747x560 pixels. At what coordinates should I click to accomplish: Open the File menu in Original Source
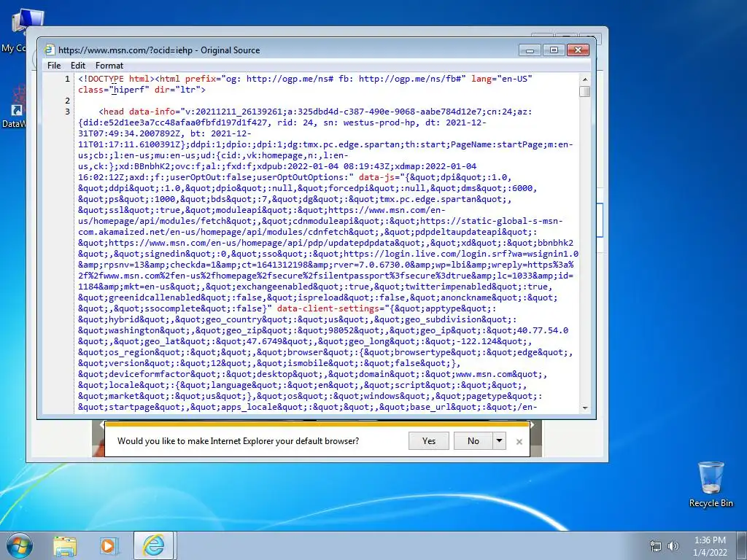coord(54,65)
